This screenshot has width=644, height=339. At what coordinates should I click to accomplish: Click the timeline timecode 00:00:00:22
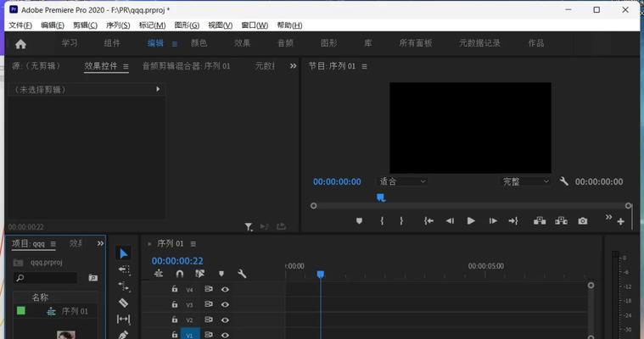click(177, 261)
